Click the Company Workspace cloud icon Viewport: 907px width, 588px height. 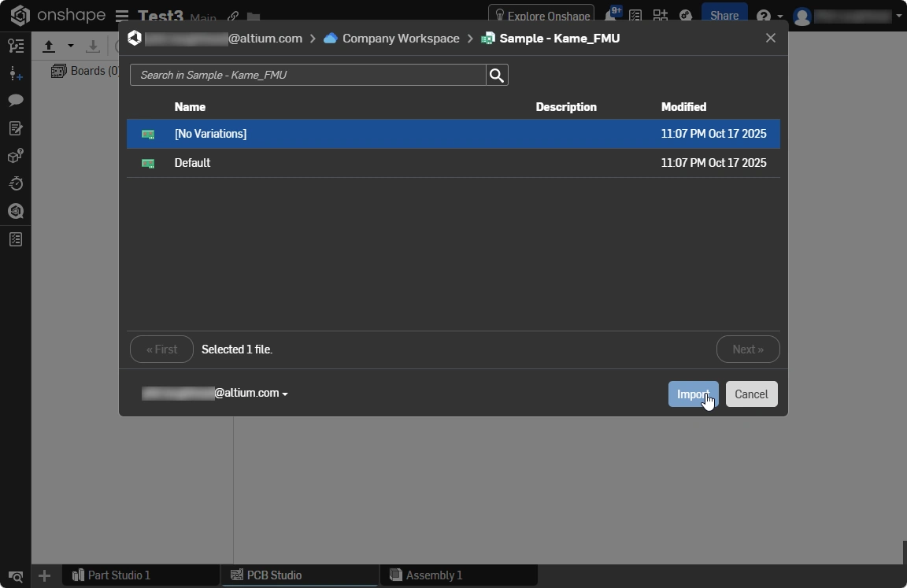(x=331, y=38)
